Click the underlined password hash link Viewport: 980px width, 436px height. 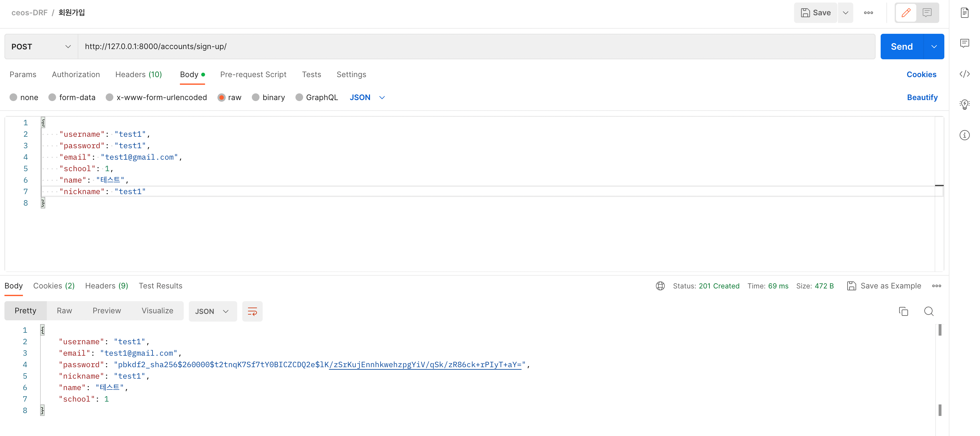click(425, 365)
